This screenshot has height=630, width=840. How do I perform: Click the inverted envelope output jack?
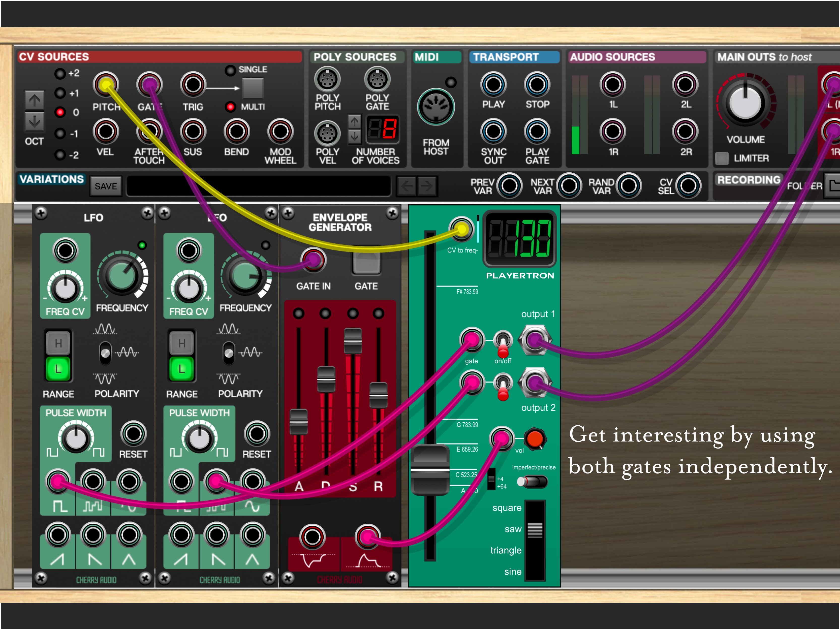[312, 537]
